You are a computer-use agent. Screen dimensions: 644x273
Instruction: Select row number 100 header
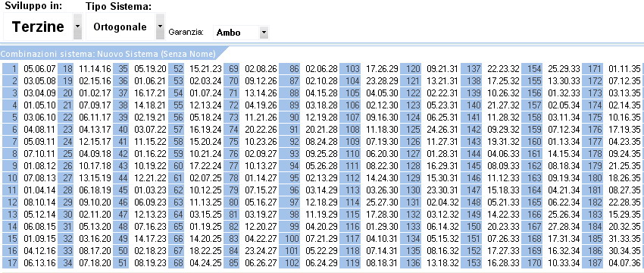[x=291, y=238]
